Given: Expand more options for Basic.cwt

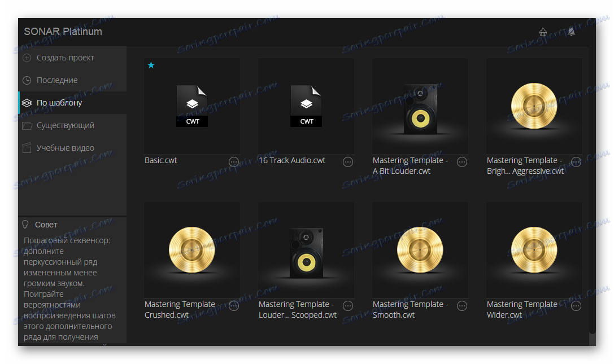Looking at the screenshot, I should tap(234, 162).
